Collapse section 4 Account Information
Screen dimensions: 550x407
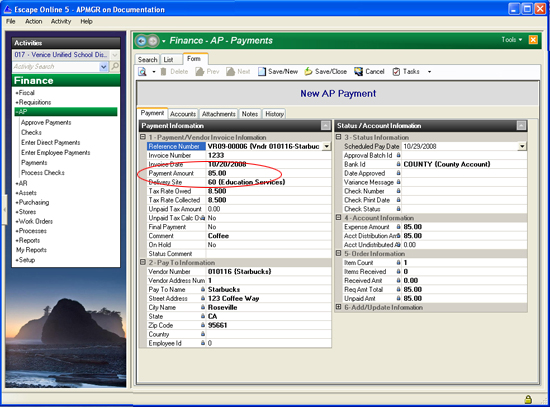click(x=338, y=218)
